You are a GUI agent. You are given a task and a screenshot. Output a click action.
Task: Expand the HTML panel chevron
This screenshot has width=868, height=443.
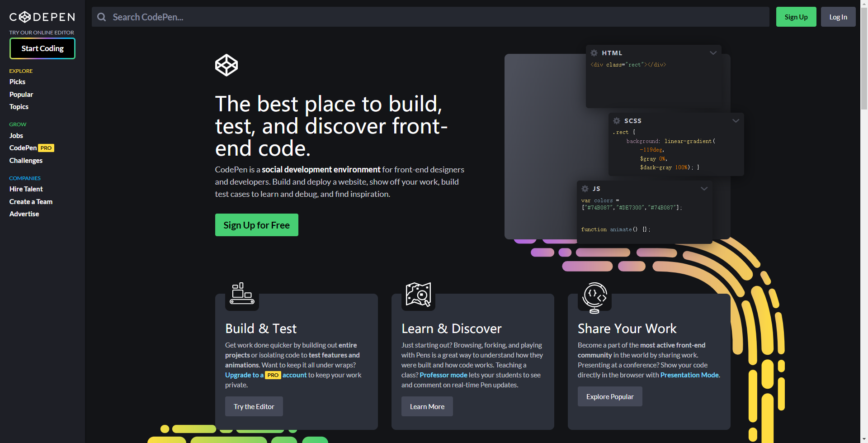click(x=713, y=53)
